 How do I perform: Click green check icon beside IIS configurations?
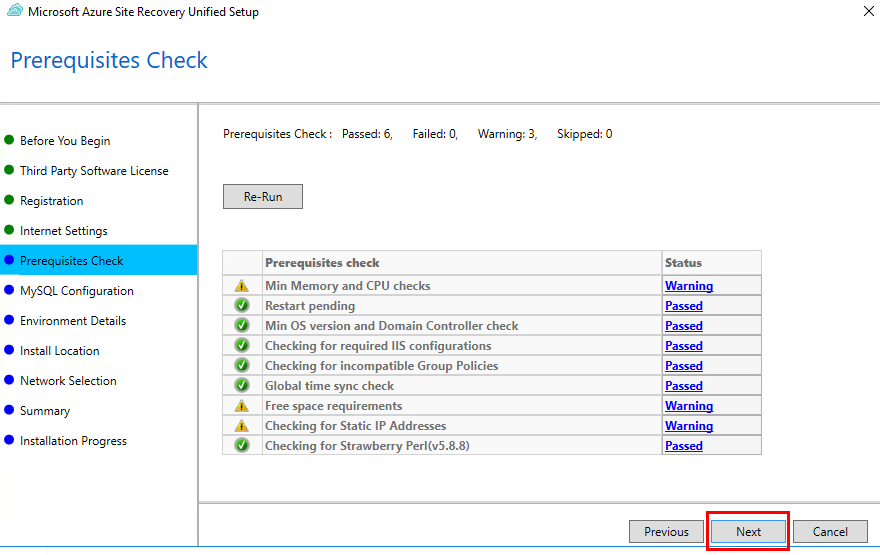click(x=242, y=346)
